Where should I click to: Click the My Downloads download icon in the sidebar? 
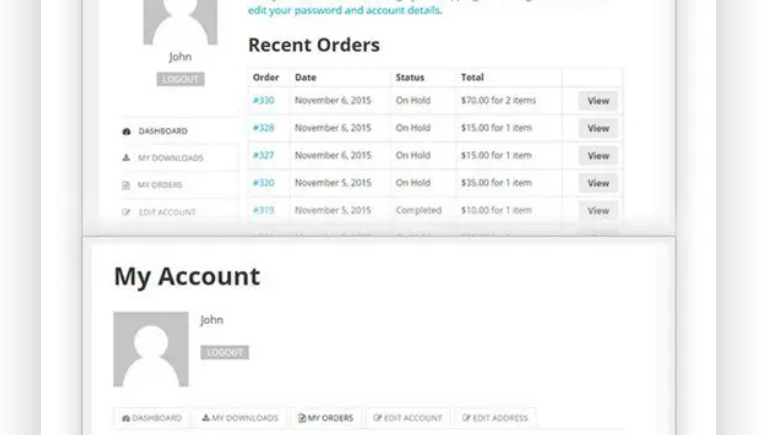pos(127,158)
